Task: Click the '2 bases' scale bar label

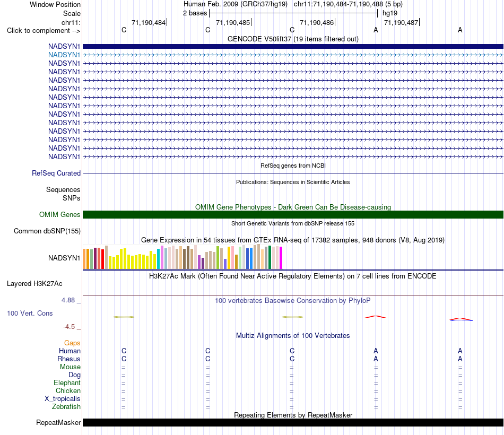Action: coord(195,13)
